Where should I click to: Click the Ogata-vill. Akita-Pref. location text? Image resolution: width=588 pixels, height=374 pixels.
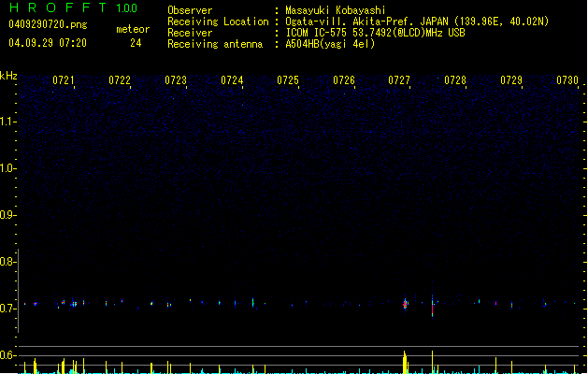point(417,22)
